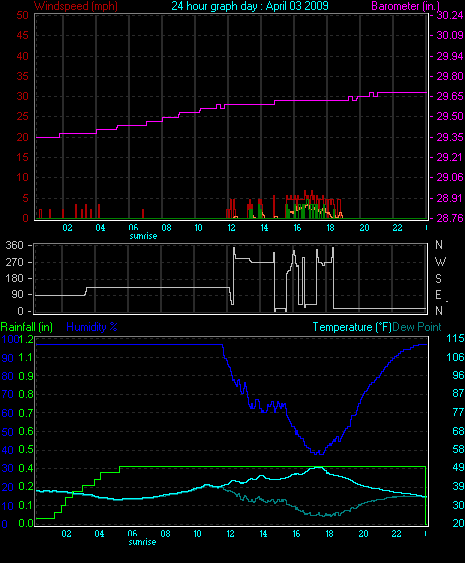
Task: Click the sunrise marker under top graph
Action: [x=143, y=236]
